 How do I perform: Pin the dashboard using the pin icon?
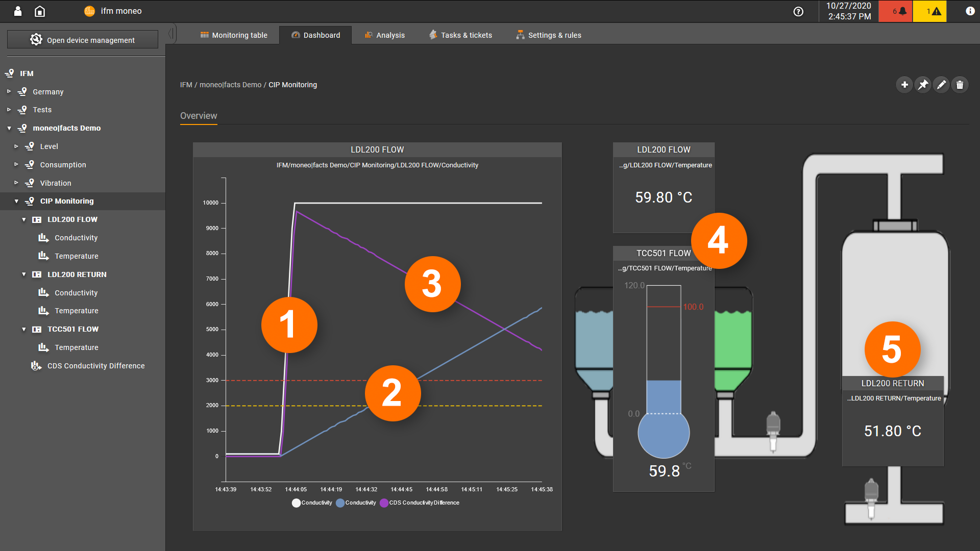923,85
